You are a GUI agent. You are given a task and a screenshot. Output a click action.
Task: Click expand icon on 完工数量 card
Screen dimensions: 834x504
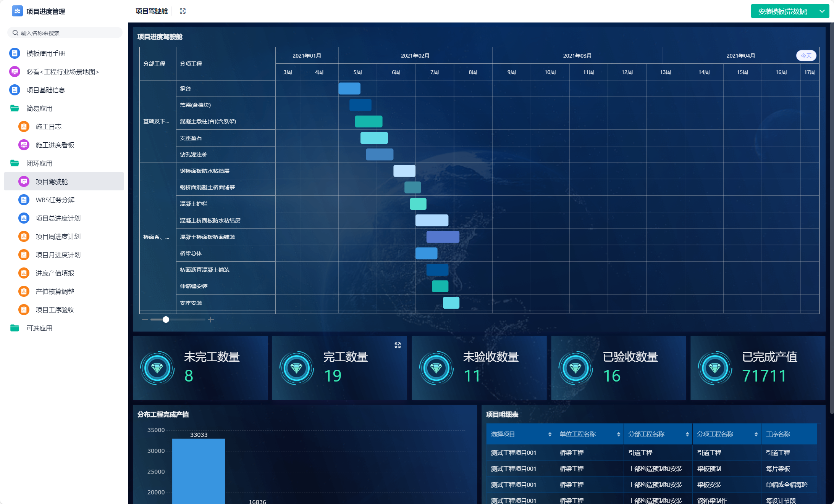(398, 345)
